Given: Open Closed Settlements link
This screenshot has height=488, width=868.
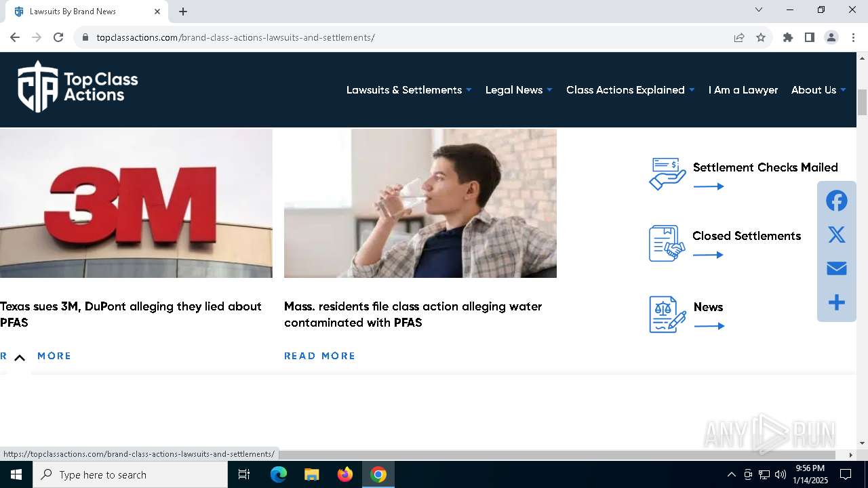Looking at the screenshot, I should 747,236.
